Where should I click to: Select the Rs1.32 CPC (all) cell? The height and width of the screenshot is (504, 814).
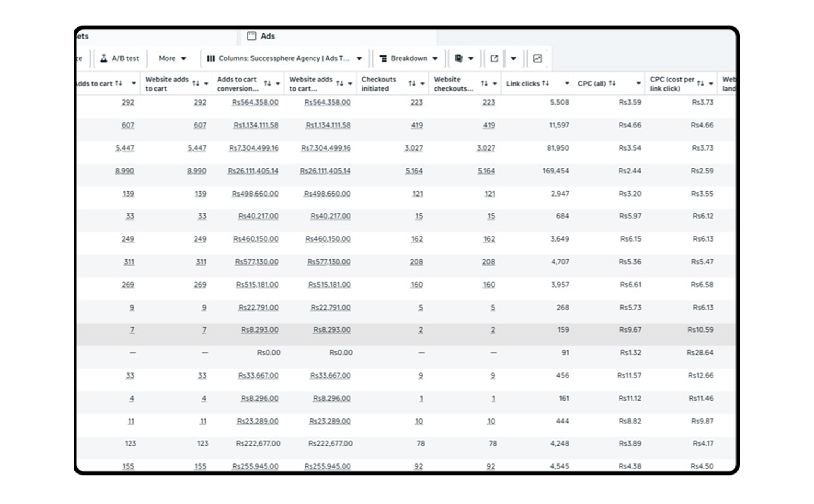631,353
